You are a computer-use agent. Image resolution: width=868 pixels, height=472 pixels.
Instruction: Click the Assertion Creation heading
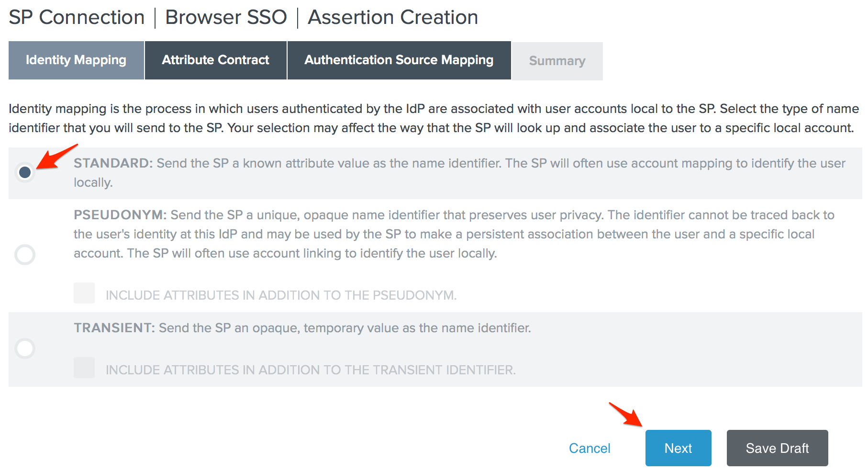393,18
